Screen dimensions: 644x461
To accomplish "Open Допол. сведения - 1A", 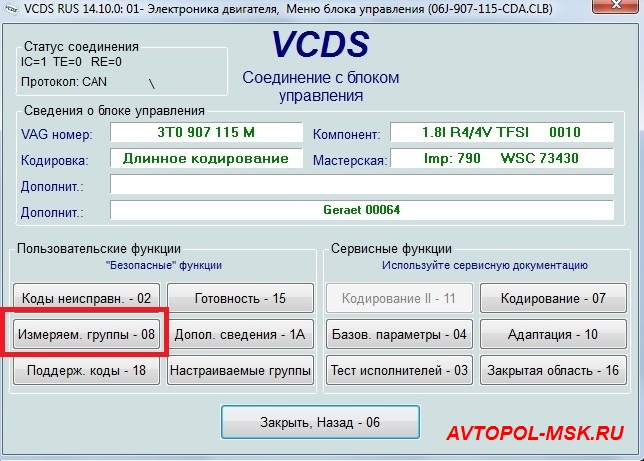I will click(240, 334).
